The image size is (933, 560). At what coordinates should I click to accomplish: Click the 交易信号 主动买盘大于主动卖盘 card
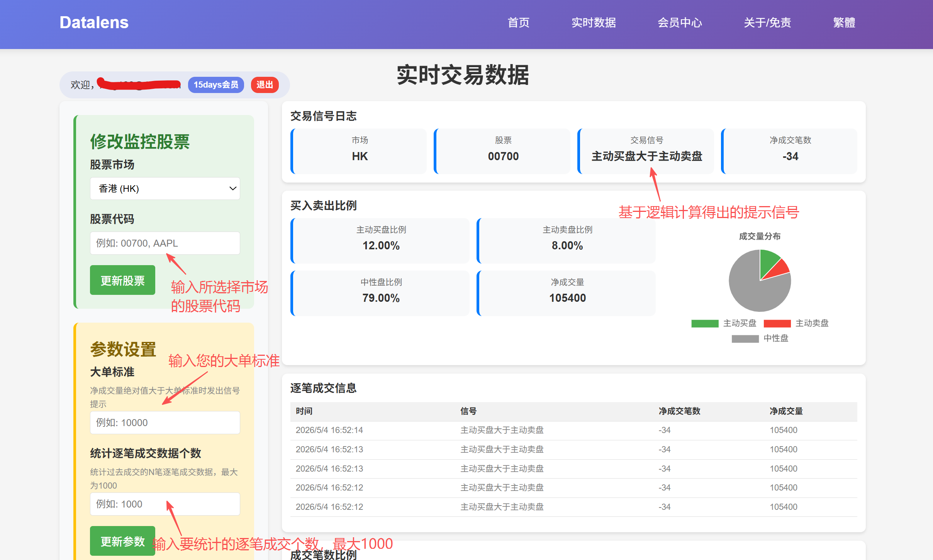pyautogui.click(x=646, y=151)
